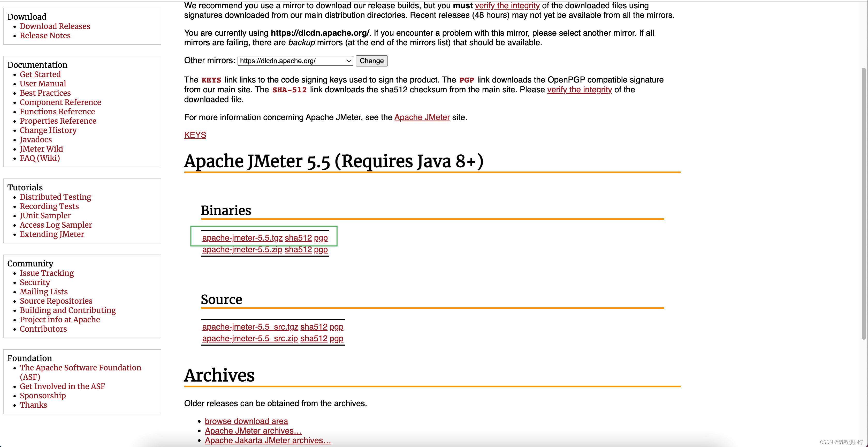Open pgp signature for the zip binary
This screenshot has height=447, width=868.
point(321,249)
